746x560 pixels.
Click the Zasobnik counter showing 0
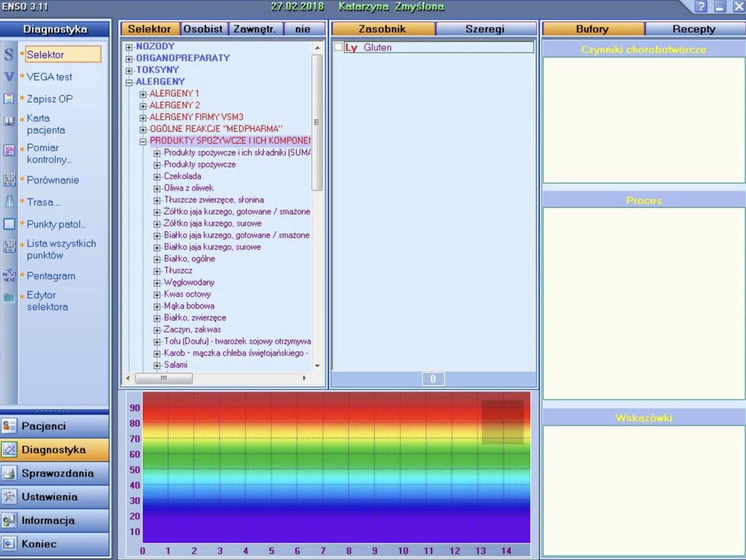tap(433, 379)
